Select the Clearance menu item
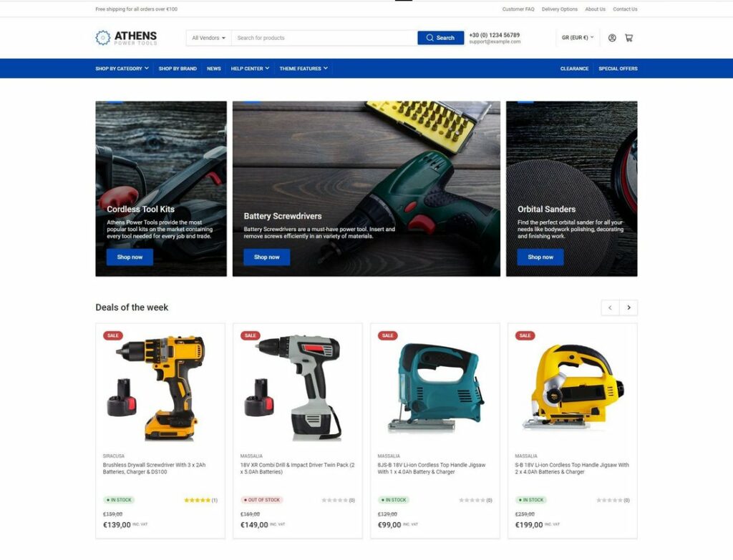733x560 pixels. [x=574, y=69]
